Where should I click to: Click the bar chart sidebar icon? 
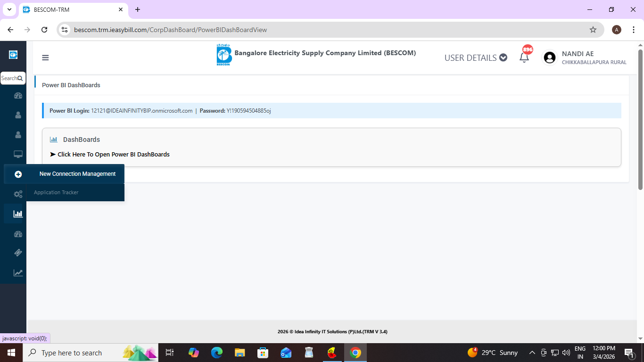18,214
